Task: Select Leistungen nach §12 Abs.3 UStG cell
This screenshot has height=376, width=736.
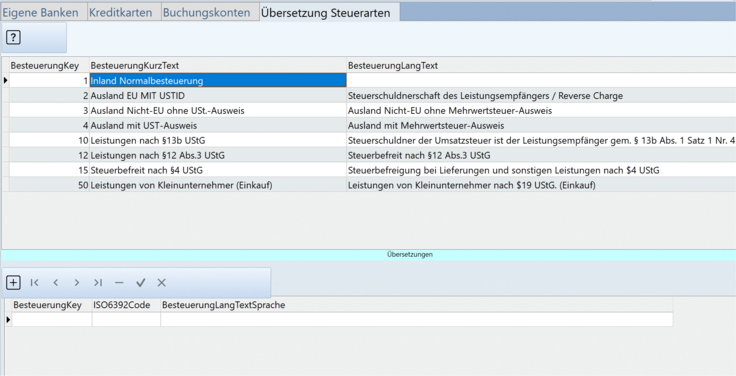Action: pos(217,155)
